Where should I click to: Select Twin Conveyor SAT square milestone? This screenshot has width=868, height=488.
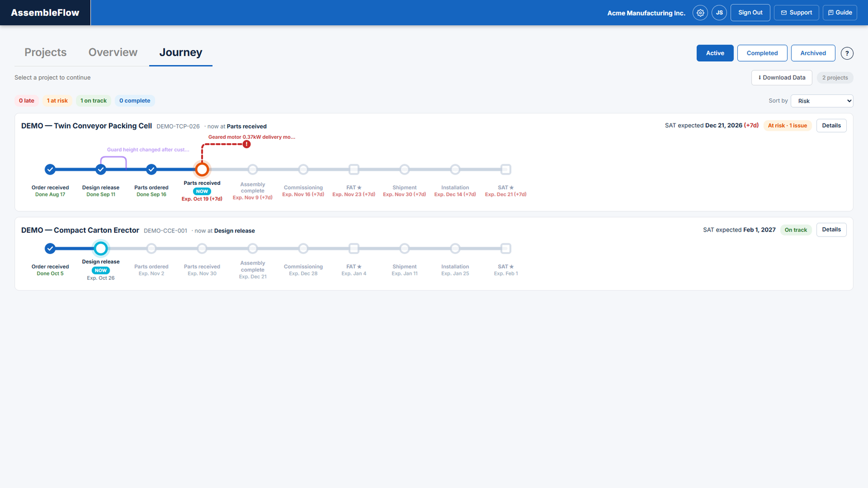coord(506,169)
